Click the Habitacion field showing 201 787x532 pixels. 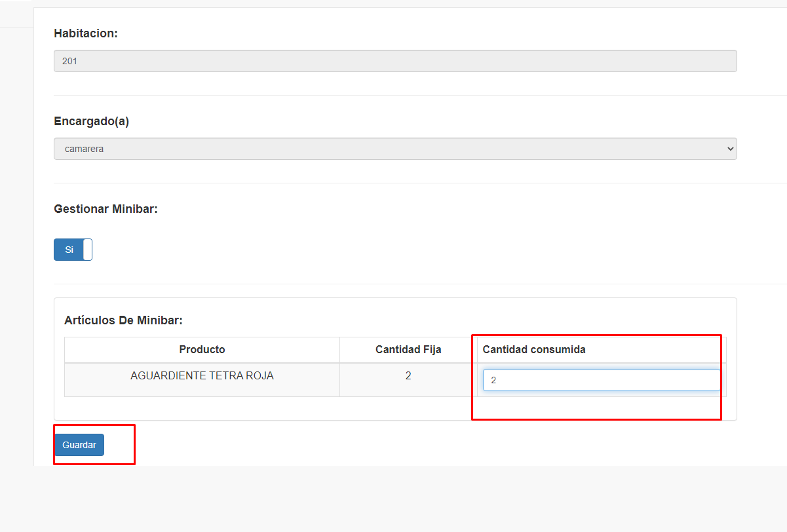point(394,61)
